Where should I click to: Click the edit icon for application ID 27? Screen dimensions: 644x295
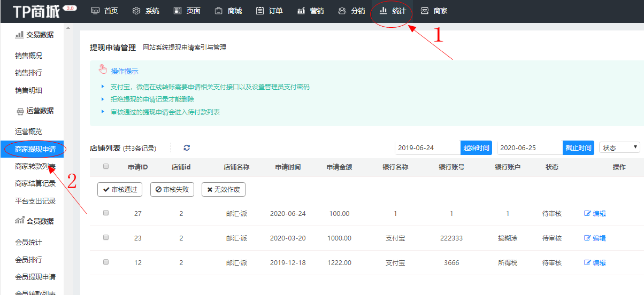(587, 214)
